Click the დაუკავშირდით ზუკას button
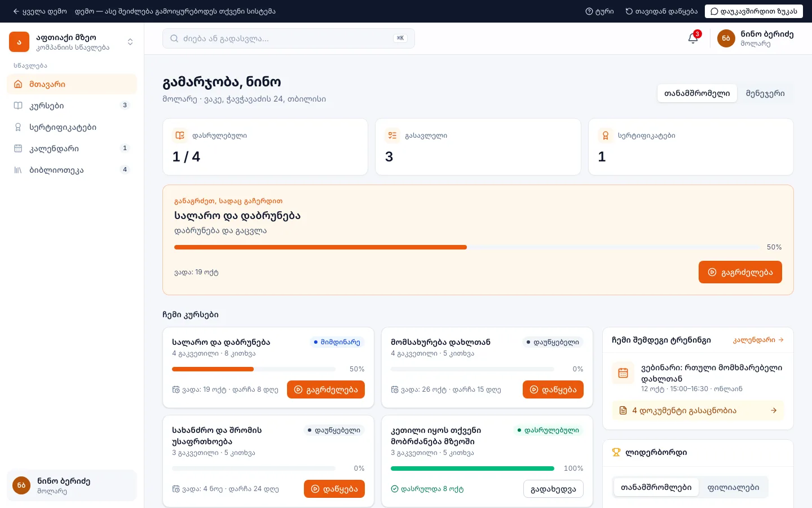The height and width of the screenshot is (508, 812). coord(754,11)
